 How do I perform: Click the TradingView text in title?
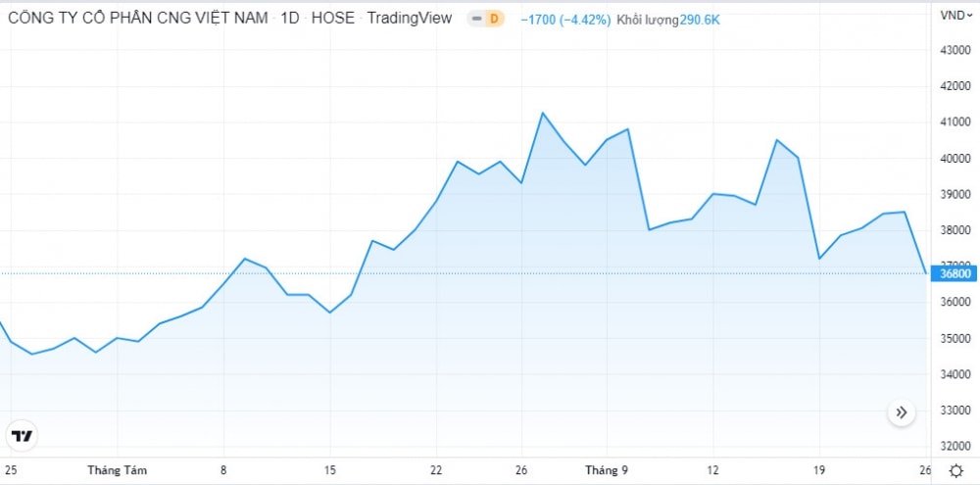click(x=410, y=18)
